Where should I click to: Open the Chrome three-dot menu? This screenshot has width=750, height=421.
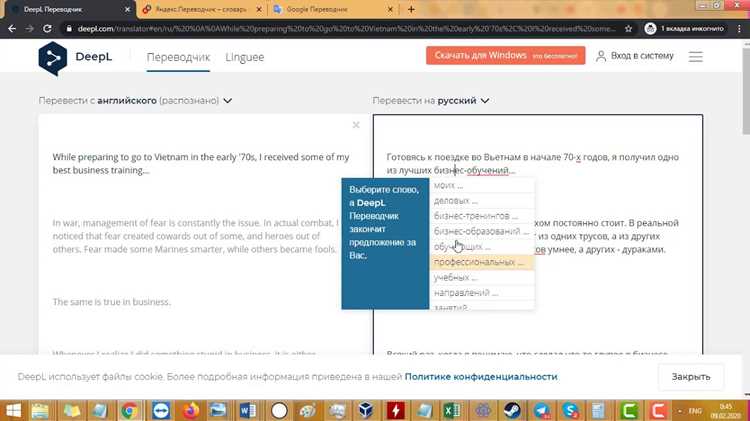pos(739,29)
